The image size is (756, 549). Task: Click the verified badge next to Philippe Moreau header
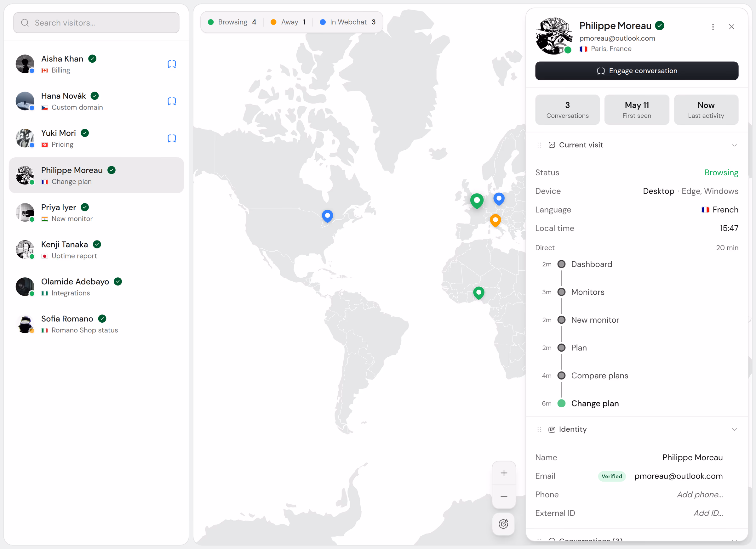click(x=660, y=25)
